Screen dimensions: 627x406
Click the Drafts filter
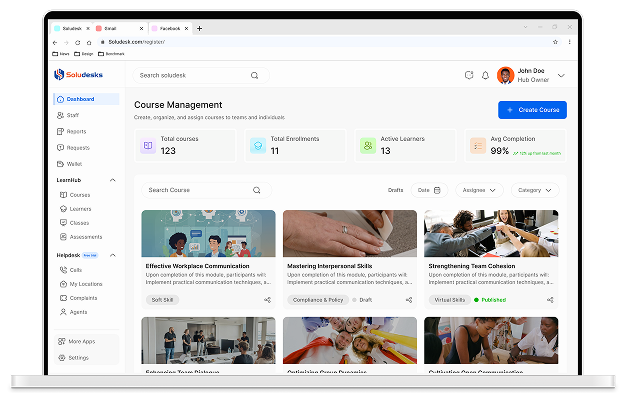click(395, 190)
